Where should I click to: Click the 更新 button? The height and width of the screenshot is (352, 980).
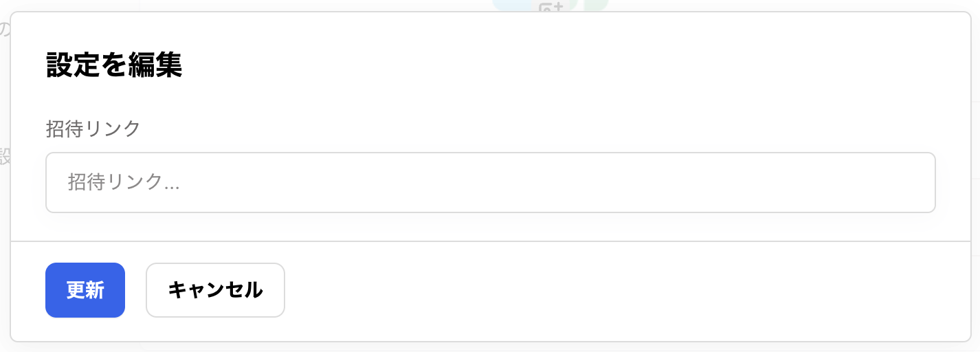coord(85,290)
